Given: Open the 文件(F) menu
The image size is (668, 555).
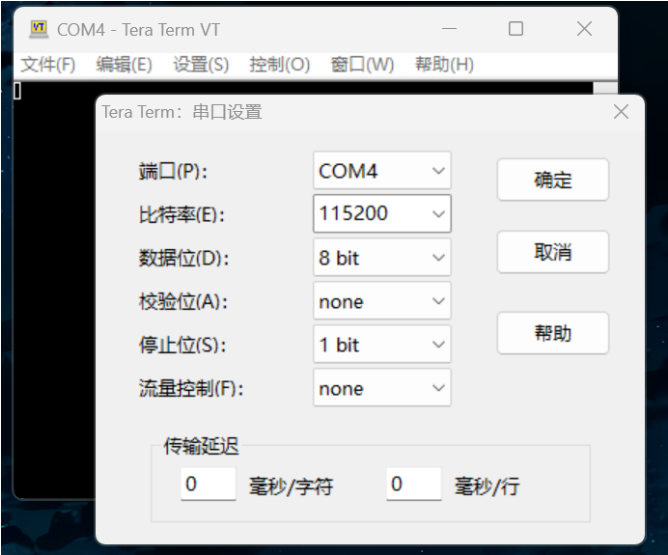Looking at the screenshot, I should [x=48, y=65].
